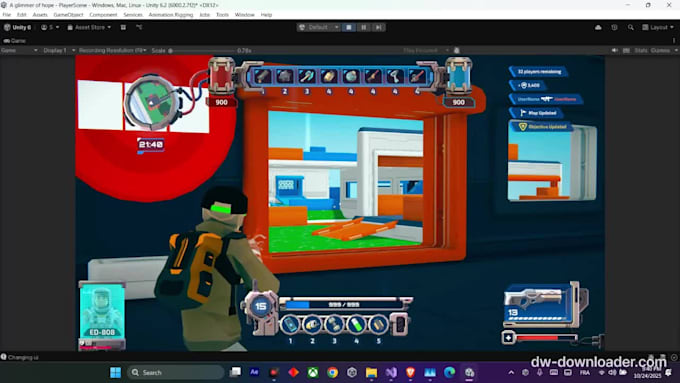The height and width of the screenshot is (383, 680).
Task: Open Visual Studio from the taskbar
Action: [x=391, y=372]
